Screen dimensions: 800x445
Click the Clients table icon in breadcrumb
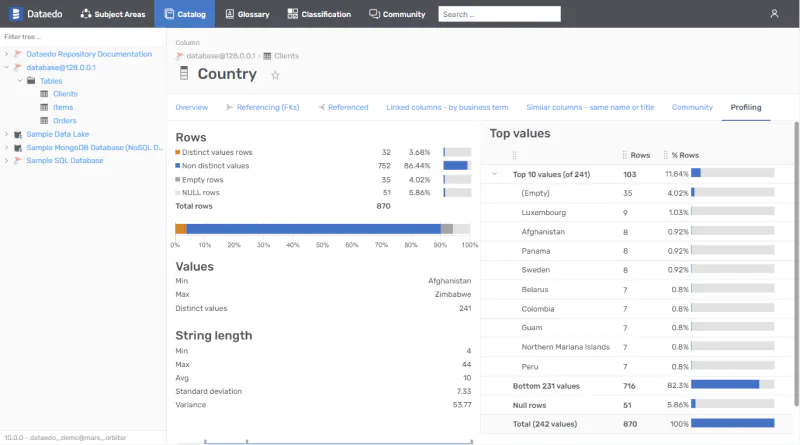267,56
